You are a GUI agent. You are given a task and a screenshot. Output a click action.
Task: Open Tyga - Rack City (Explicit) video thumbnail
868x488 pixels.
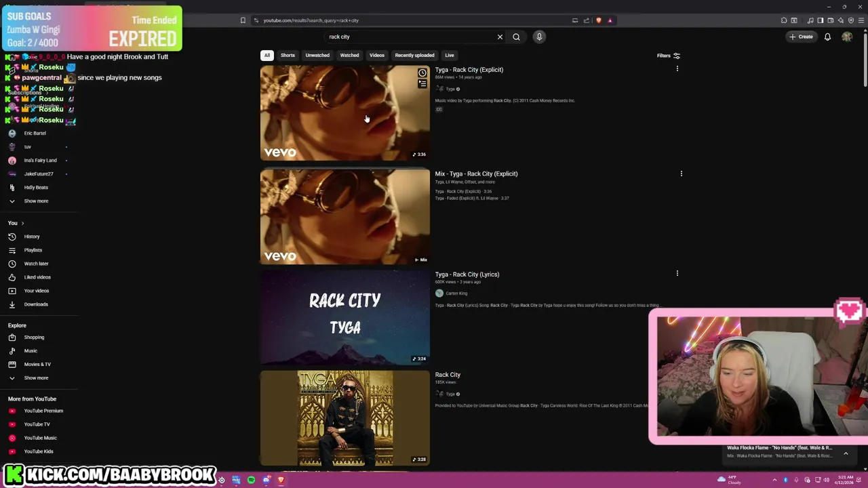click(344, 113)
